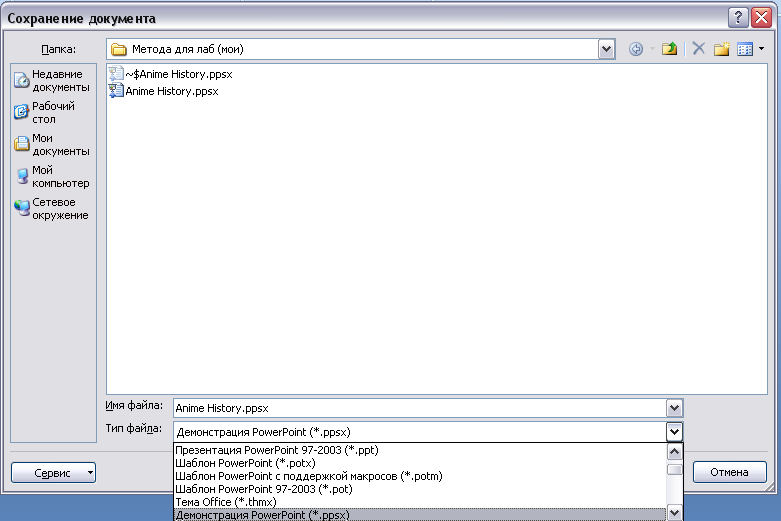Click the file type list scrollbar thumb
This screenshot has height=521, width=781.
point(674,470)
